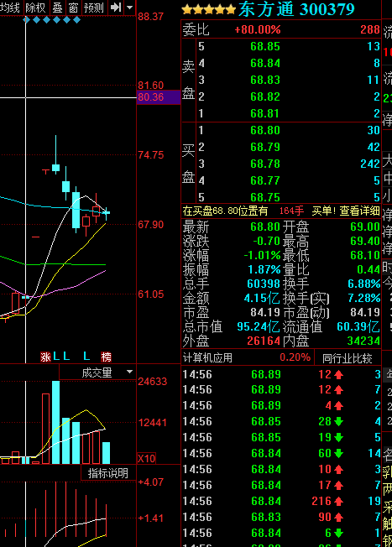Click the 涨幅 value -1.01%

[x=262, y=255]
